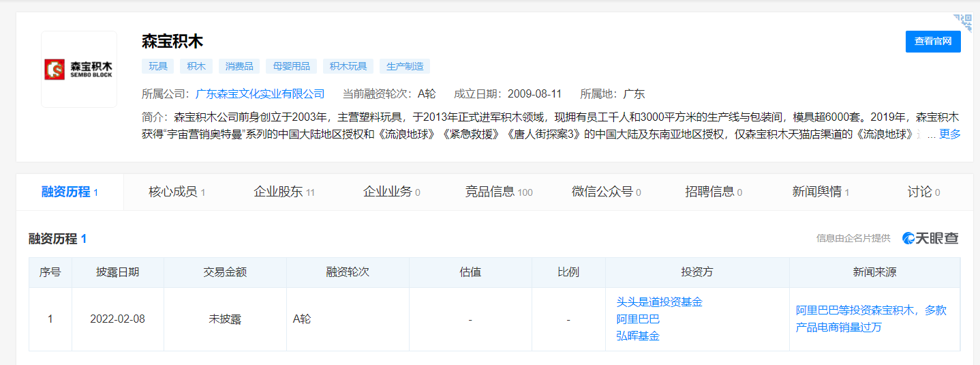The image size is (980, 365).
Task: Switch to the 竞品信息 tab
Action: pyautogui.click(x=499, y=192)
